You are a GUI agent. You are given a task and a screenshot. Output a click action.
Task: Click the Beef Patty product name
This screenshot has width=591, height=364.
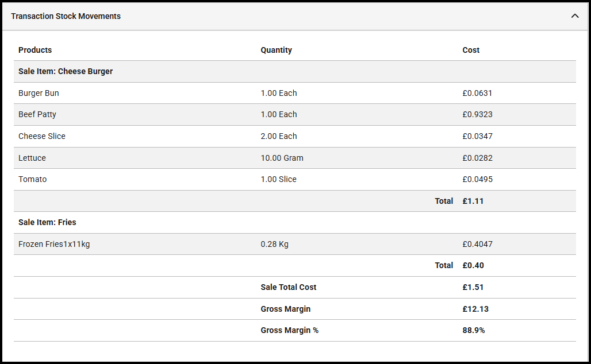click(x=37, y=114)
